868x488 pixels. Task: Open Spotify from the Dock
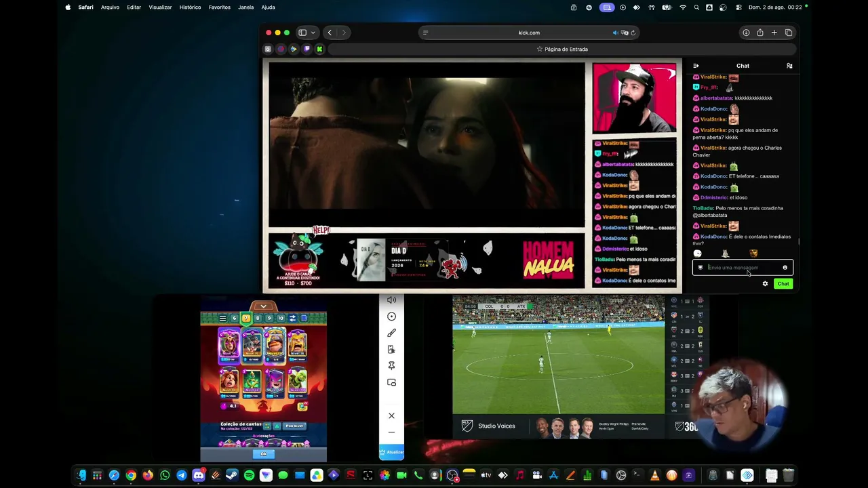pos(249,475)
